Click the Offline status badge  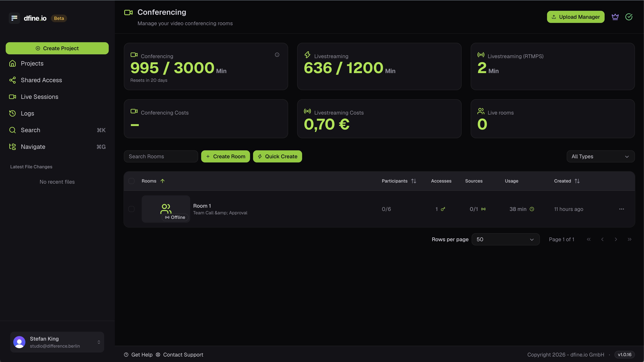coord(175,217)
